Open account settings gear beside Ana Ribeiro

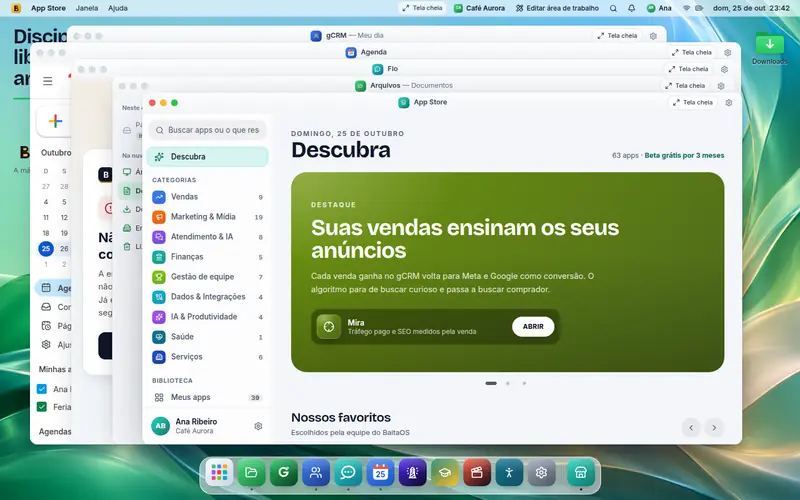tap(258, 426)
